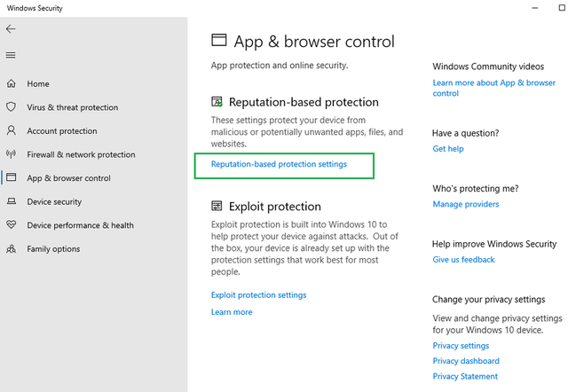Open Reputation-based protection settings link

point(279,164)
